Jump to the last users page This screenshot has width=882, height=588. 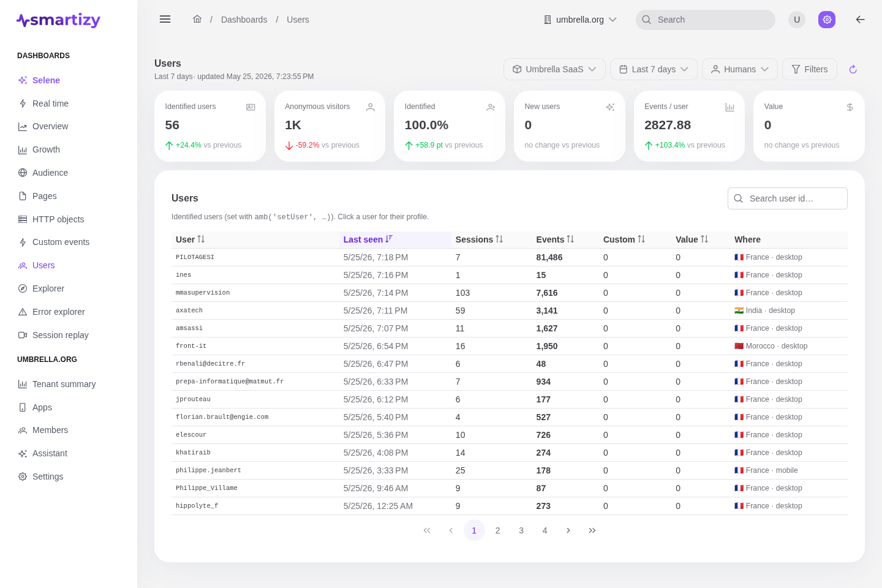coord(592,530)
